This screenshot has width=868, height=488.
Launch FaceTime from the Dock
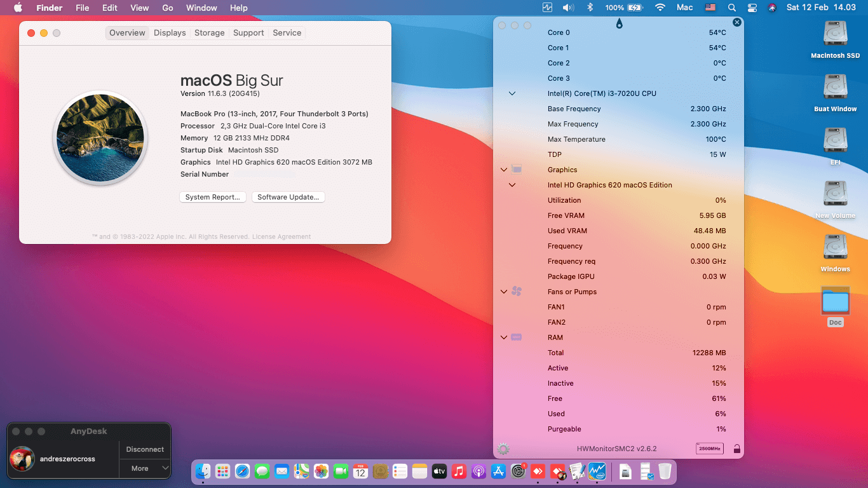point(341,471)
